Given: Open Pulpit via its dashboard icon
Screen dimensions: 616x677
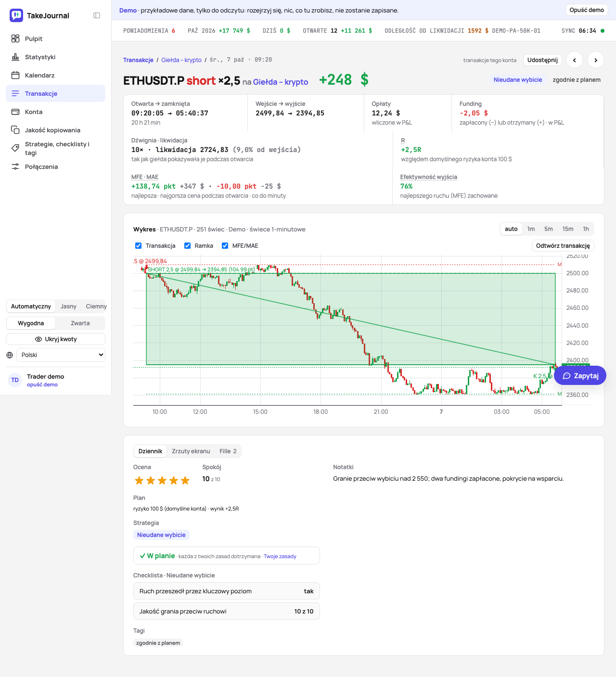Looking at the screenshot, I should [x=15, y=38].
